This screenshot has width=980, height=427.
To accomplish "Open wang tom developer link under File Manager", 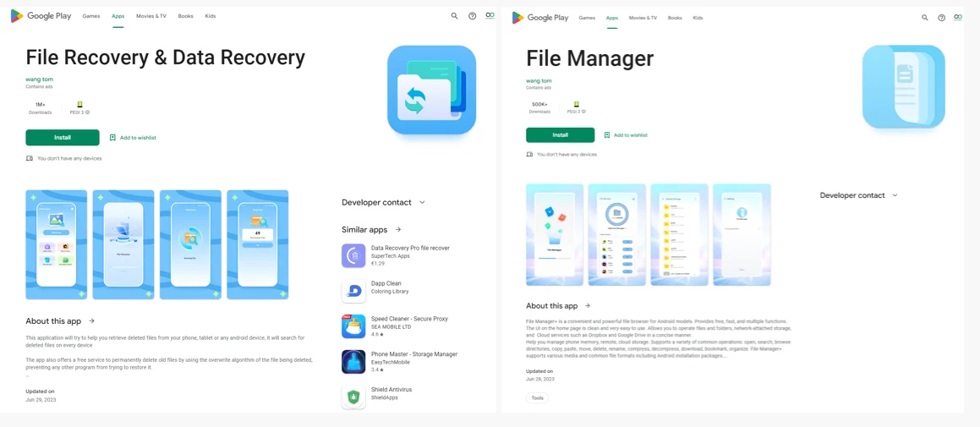I will pyautogui.click(x=539, y=81).
